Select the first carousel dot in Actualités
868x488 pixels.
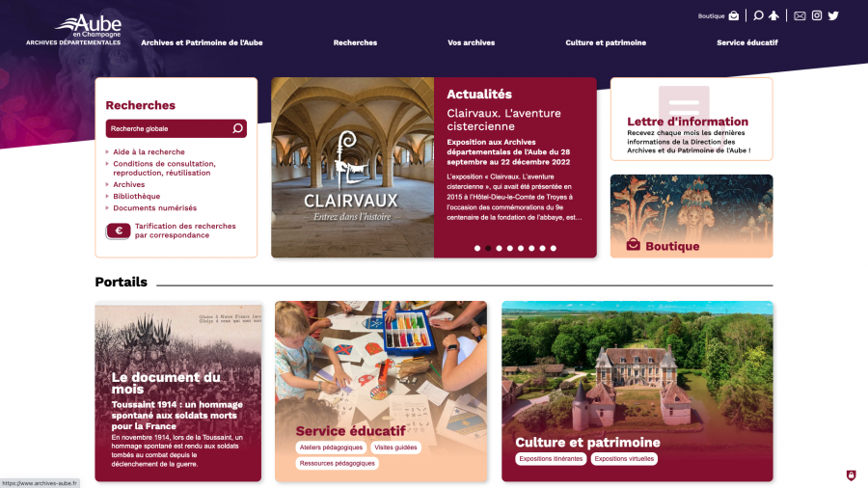point(477,249)
